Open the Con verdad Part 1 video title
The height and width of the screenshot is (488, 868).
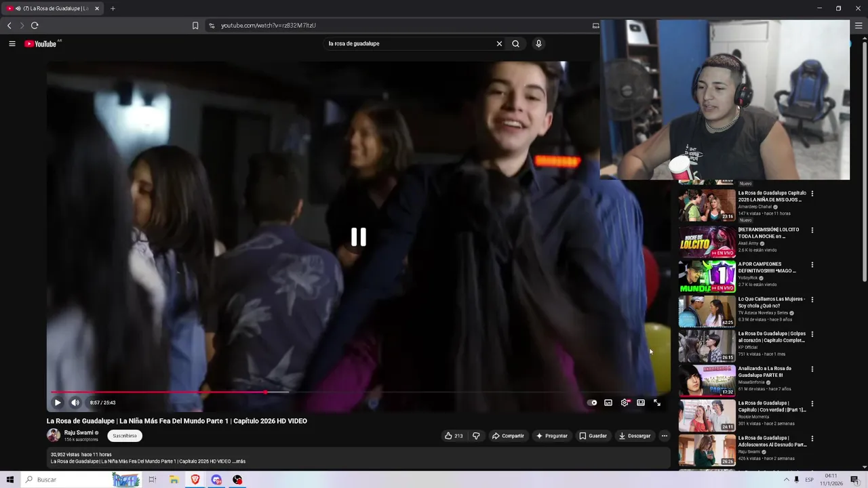[x=772, y=406]
